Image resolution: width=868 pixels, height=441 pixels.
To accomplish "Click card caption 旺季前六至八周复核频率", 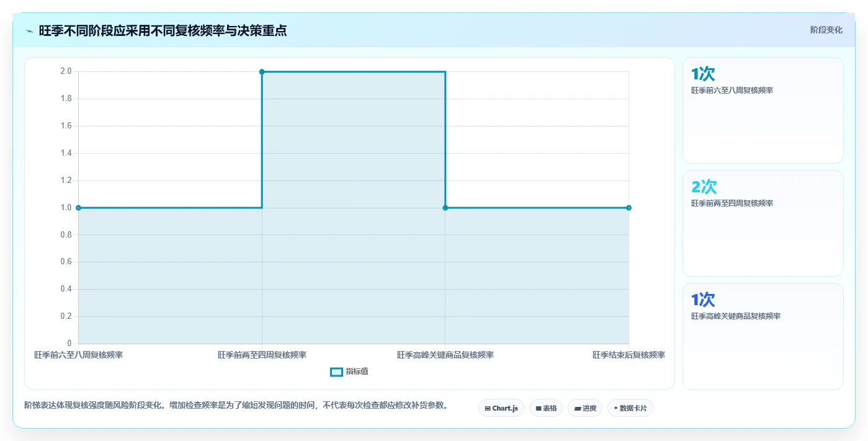I will (732, 91).
